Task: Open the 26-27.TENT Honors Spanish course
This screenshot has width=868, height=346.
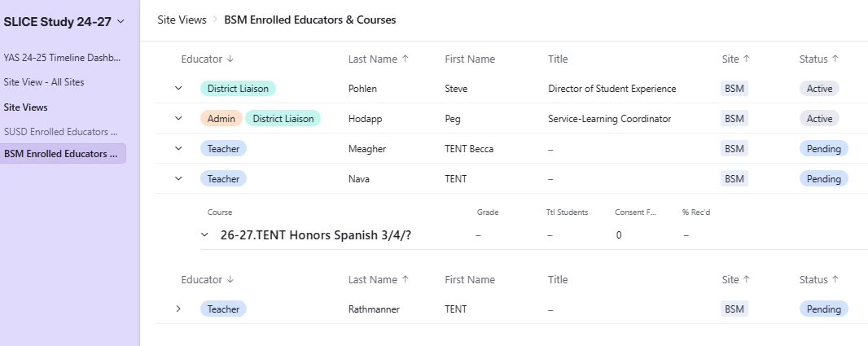Action: click(316, 235)
